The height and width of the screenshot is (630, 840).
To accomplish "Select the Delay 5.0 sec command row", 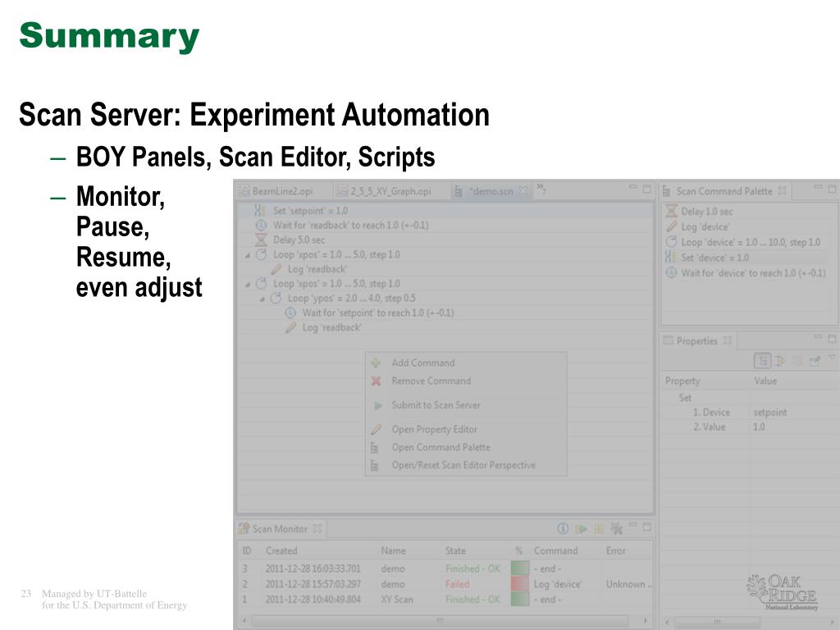I will (x=445, y=240).
